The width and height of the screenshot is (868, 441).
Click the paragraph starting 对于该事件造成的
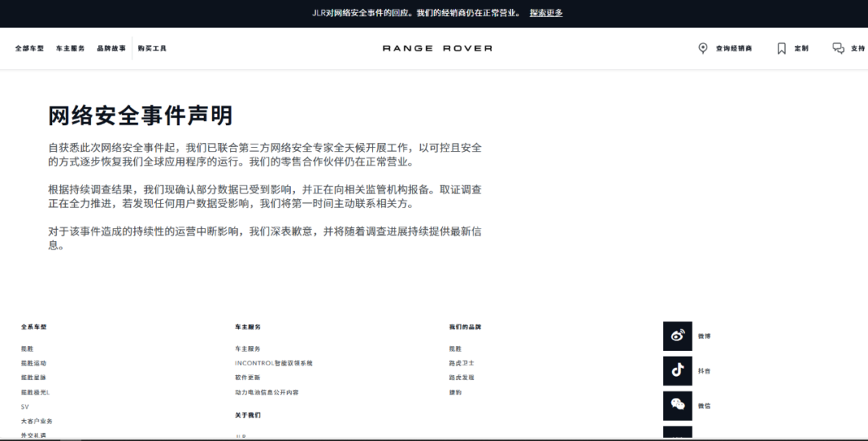pos(264,238)
